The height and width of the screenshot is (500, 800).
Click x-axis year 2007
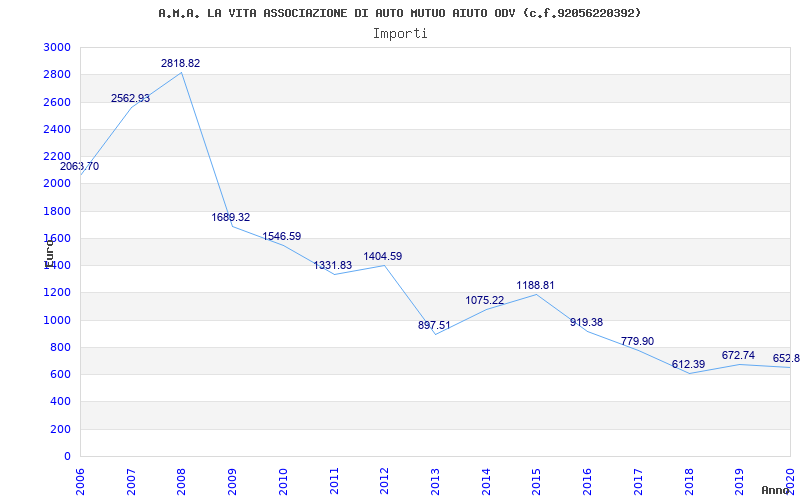tap(131, 482)
